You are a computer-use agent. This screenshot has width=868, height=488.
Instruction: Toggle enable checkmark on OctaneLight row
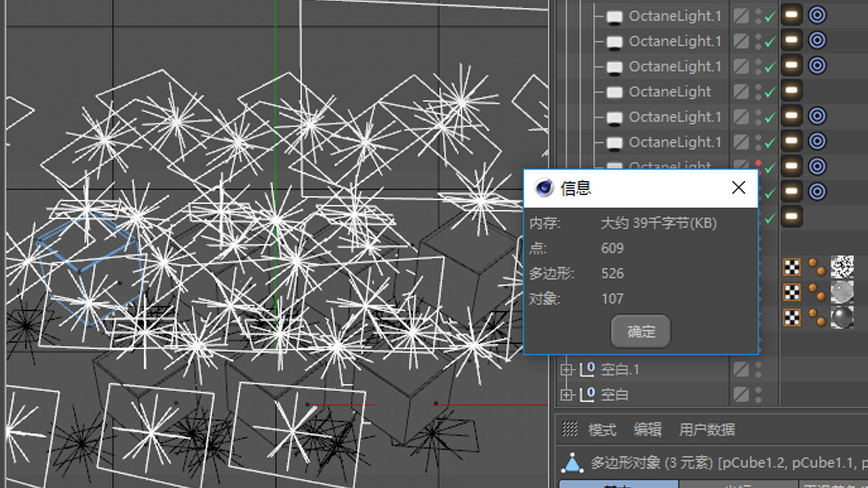pyautogui.click(x=770, y=93)
